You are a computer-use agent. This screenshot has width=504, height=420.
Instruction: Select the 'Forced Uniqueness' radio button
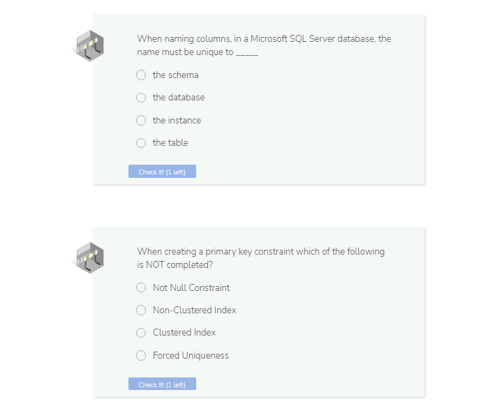pyautogui.click(x=141, y=355)
